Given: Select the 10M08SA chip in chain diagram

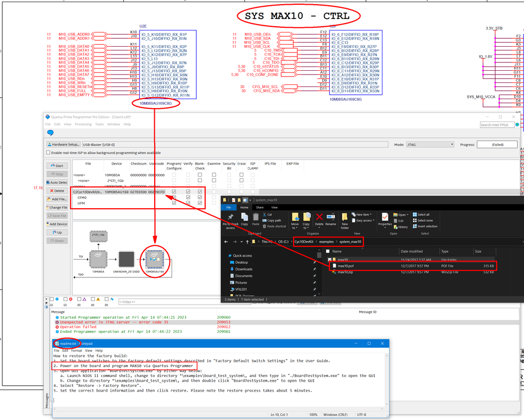Looking at the screenshot, I should click(x=98, y=259).
